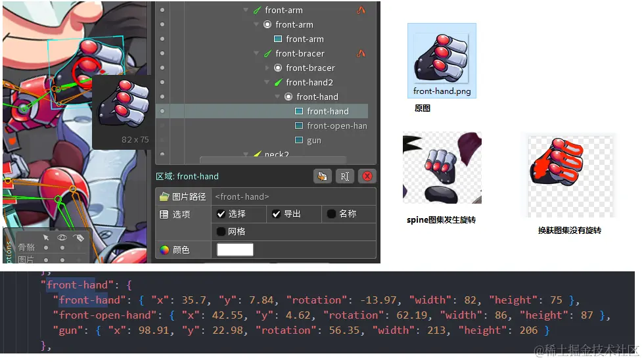This screenshot has width=644, height=362.
Task: Click the 换肤图集没有旋转 atlas image
Action: click(x=570, y=177)
